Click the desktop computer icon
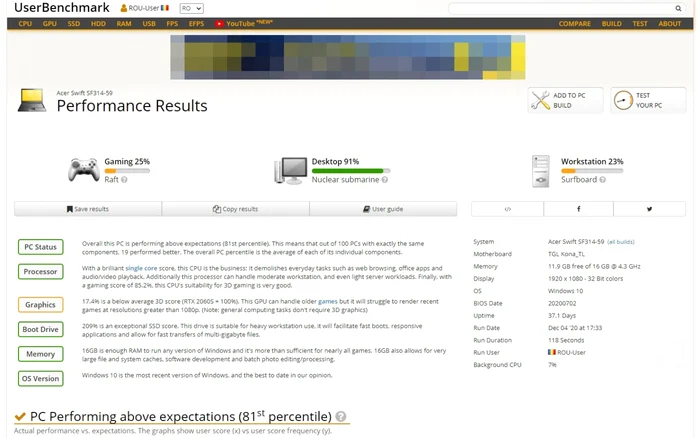The width and height of the screenshot is (700, 438). [291, 171]
